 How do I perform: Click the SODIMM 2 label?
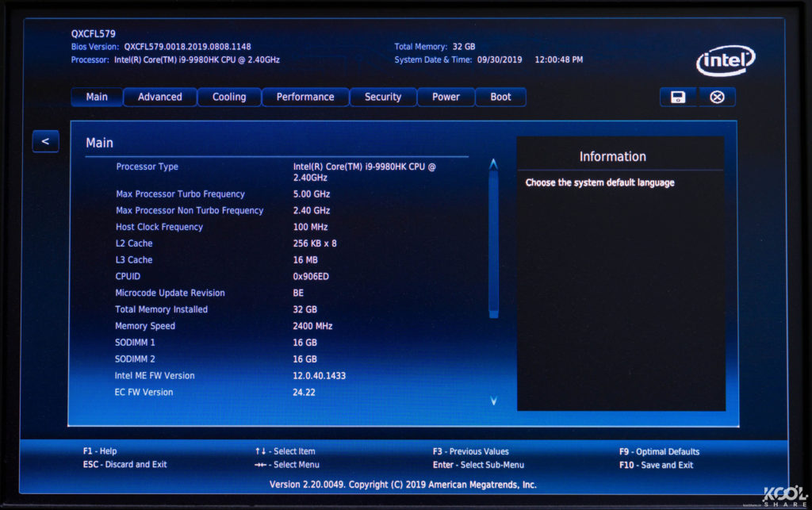135,359
